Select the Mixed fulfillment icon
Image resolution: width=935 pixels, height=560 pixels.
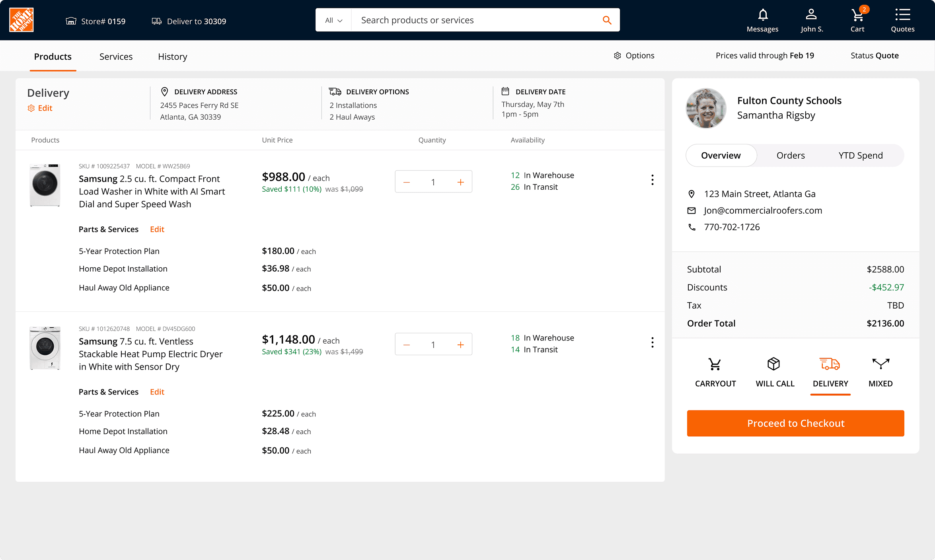880,364
